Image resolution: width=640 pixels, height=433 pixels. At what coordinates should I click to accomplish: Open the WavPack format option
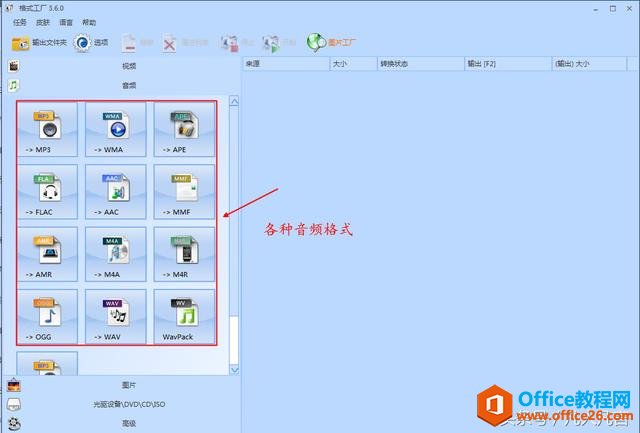tap(183, 316)
